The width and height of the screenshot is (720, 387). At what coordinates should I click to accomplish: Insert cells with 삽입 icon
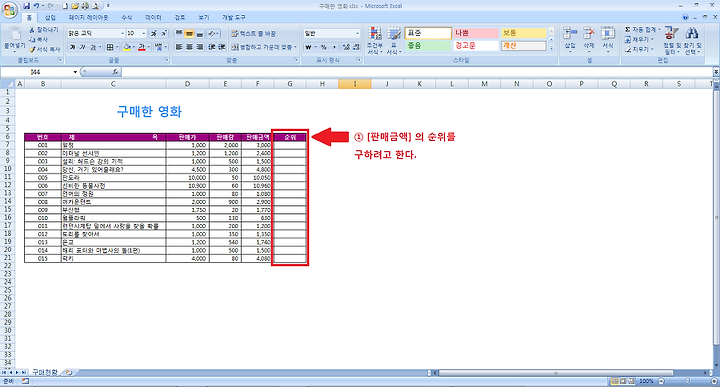(x=570, y=39)
